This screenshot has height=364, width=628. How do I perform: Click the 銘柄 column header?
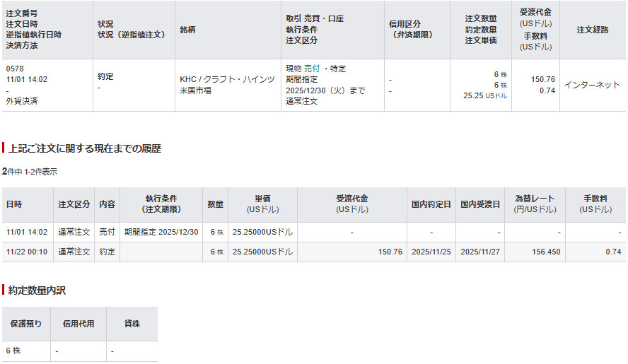pos(187,30)
